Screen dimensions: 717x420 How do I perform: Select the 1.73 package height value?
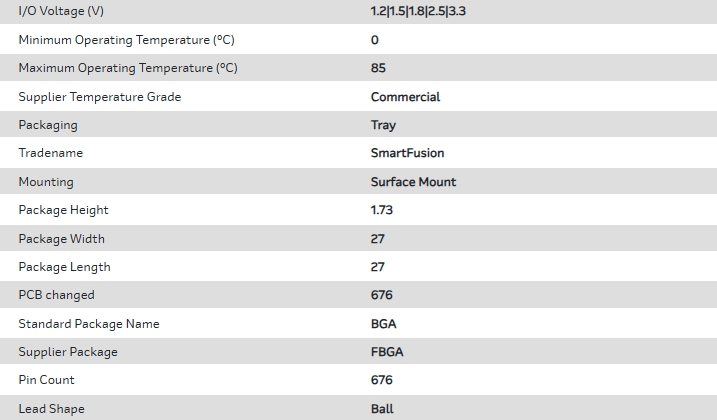[x=383, y=210]
